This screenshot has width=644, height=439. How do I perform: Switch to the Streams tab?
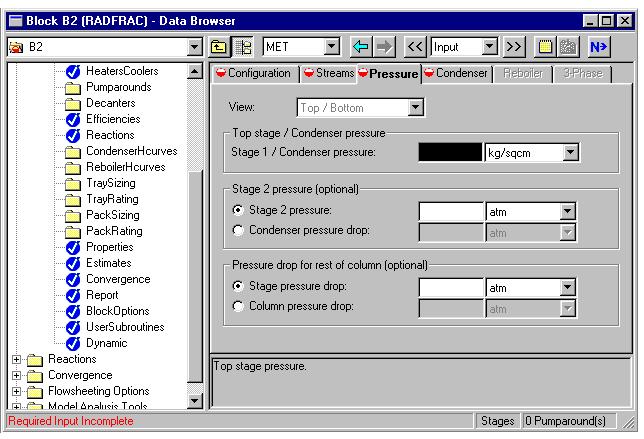coord(329,74)
